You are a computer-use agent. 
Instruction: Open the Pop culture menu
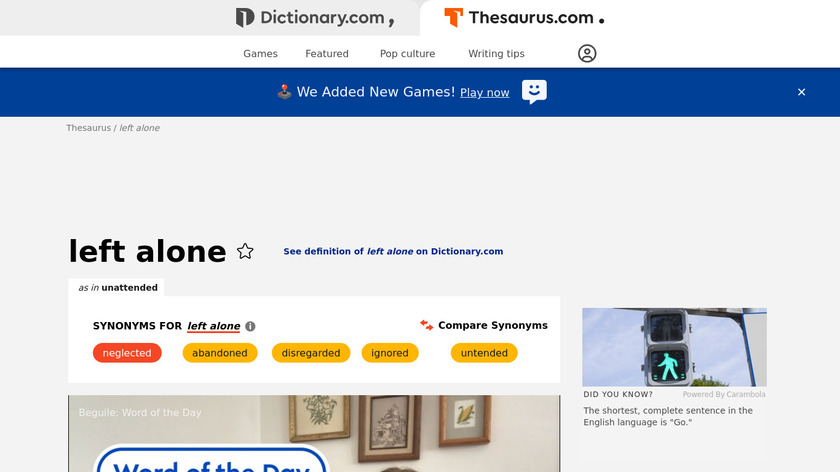(408, 54)
